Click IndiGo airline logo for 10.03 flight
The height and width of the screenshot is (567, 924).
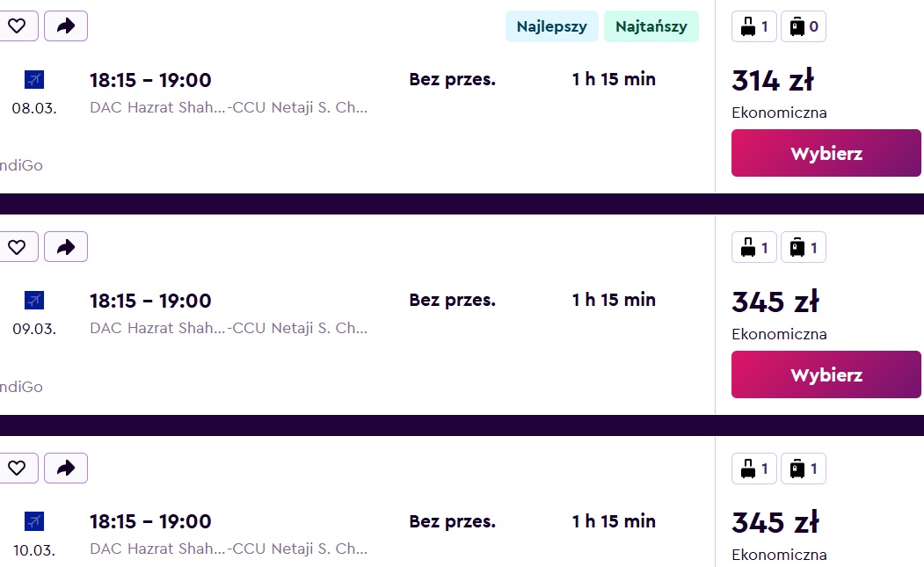[34, 521]
